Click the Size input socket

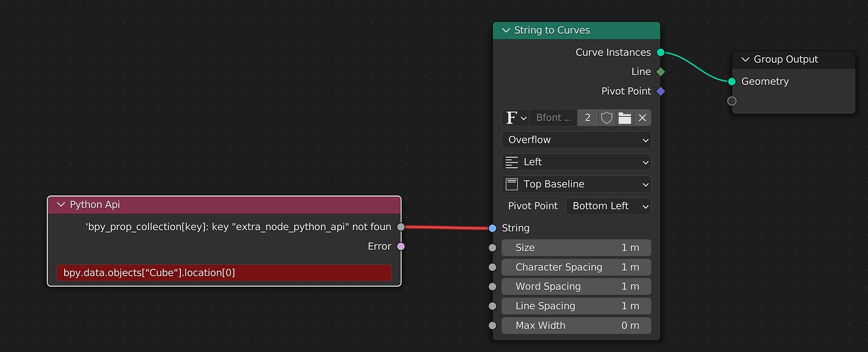(492, 248)
